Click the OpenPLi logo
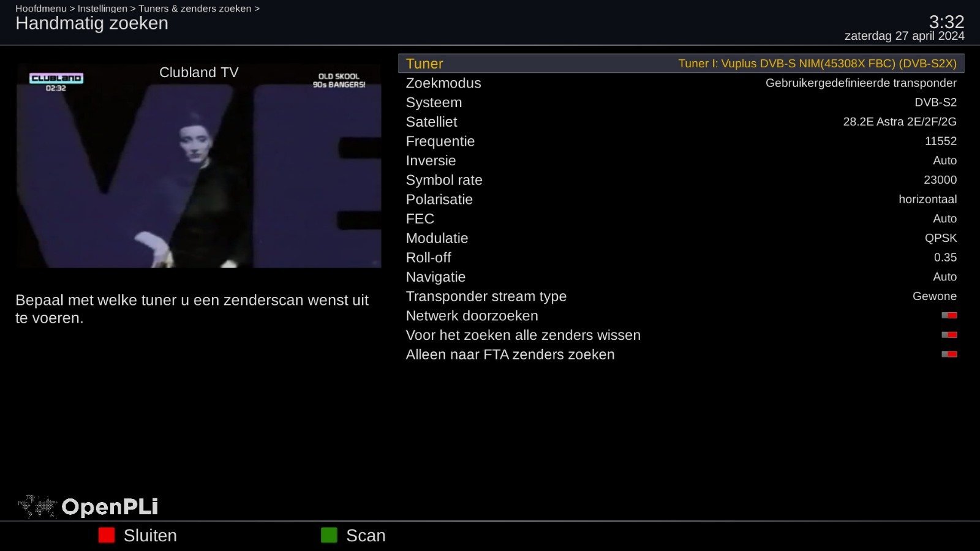 88,507
